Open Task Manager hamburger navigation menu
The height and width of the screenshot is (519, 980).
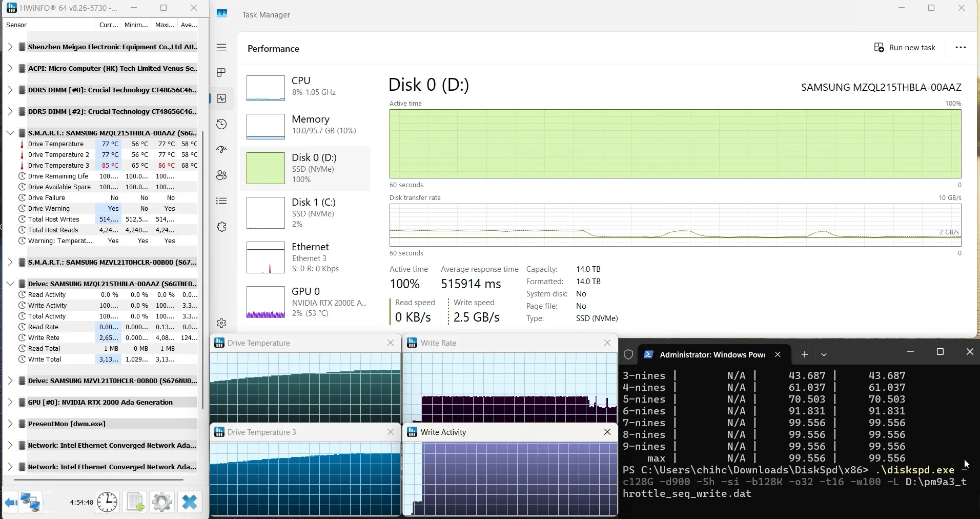pyautogui.click(x=221, y=47)
